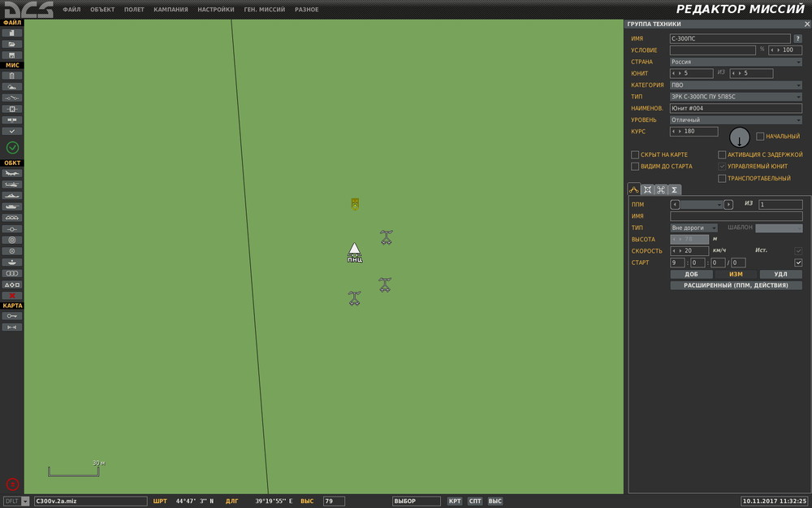This screenshot has width=812, height=508.
Task: Open the КАМПАНИЯ menu
Action: pos(171,9)
